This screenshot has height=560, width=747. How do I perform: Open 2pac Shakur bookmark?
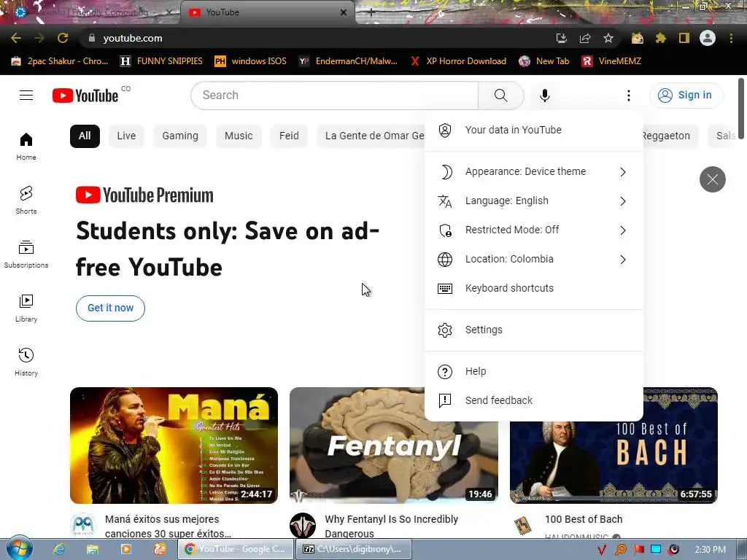[60, 61]
